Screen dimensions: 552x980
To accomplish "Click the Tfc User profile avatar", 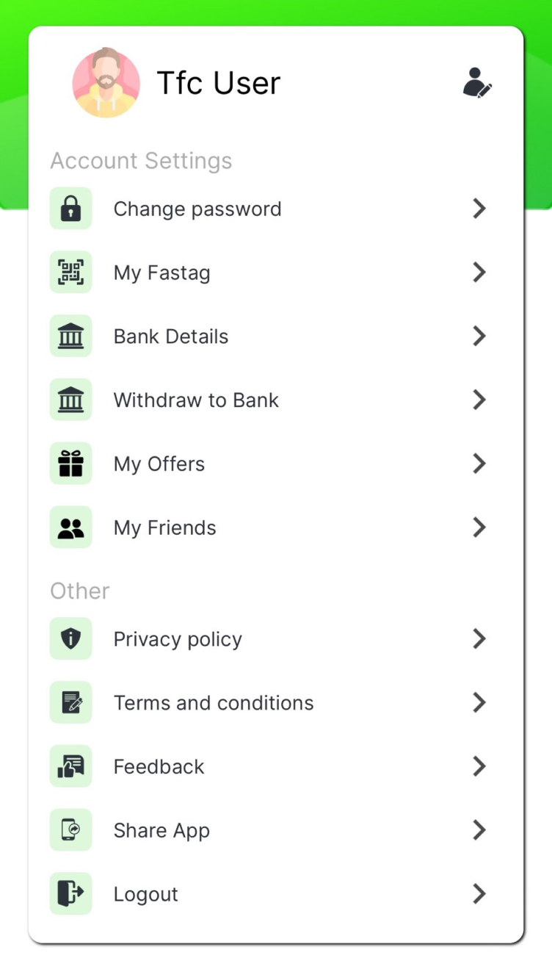I will pyautogui.click(x=106, y=83).
